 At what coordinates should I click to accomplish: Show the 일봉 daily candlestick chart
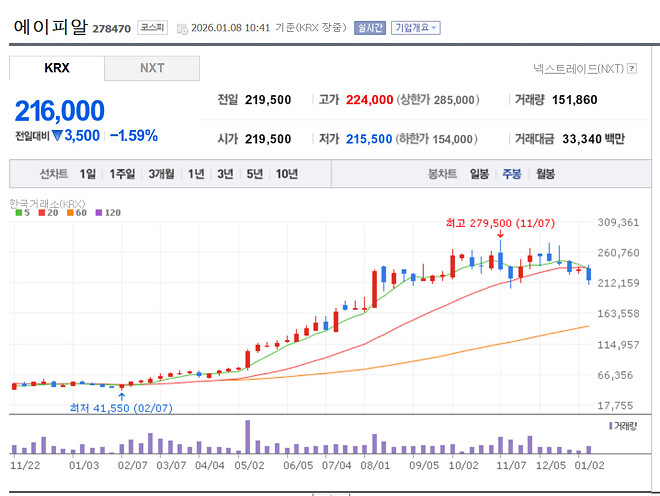click(x=479, y=174)
